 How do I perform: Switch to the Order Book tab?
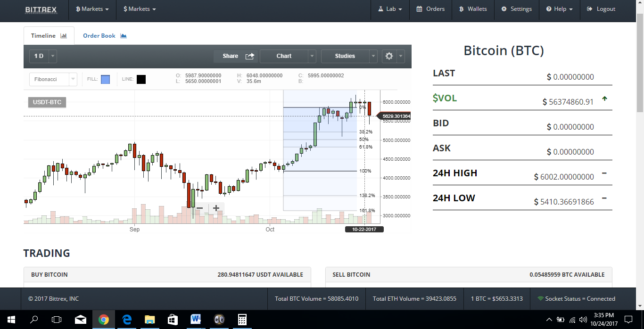click(x=105, y=36)
